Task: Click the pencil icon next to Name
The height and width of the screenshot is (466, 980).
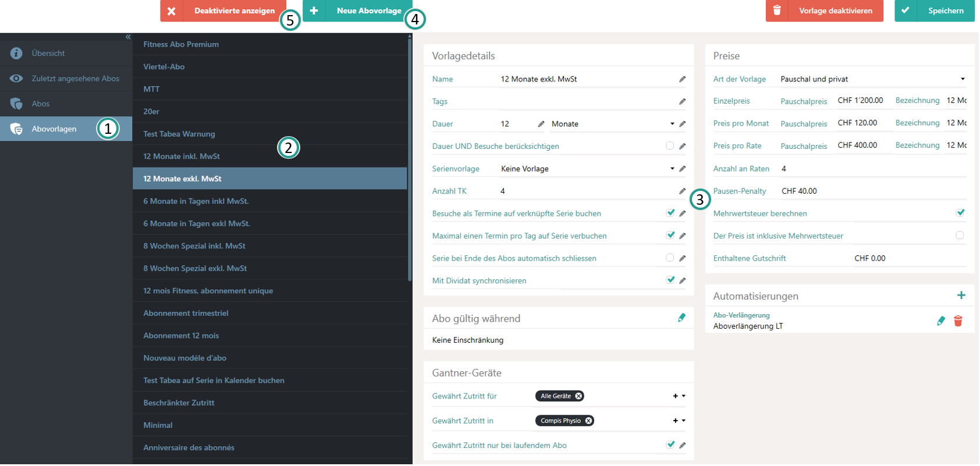Action: [682, 79]
